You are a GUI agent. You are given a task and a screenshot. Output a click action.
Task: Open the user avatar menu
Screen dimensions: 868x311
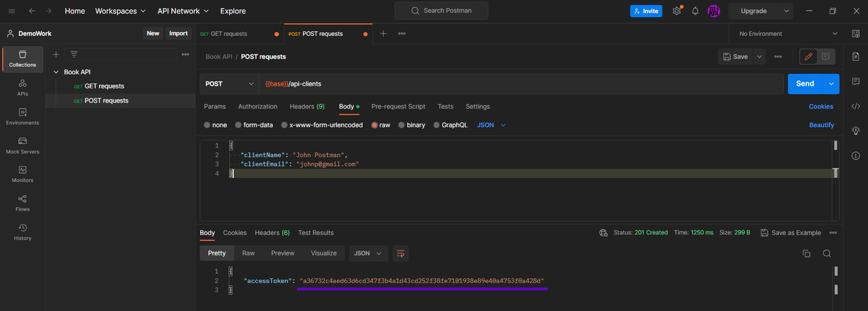[x=713, y=11]
